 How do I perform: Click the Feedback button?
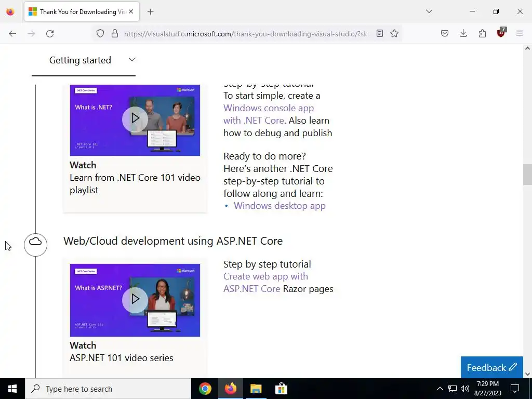pos(491,367)
